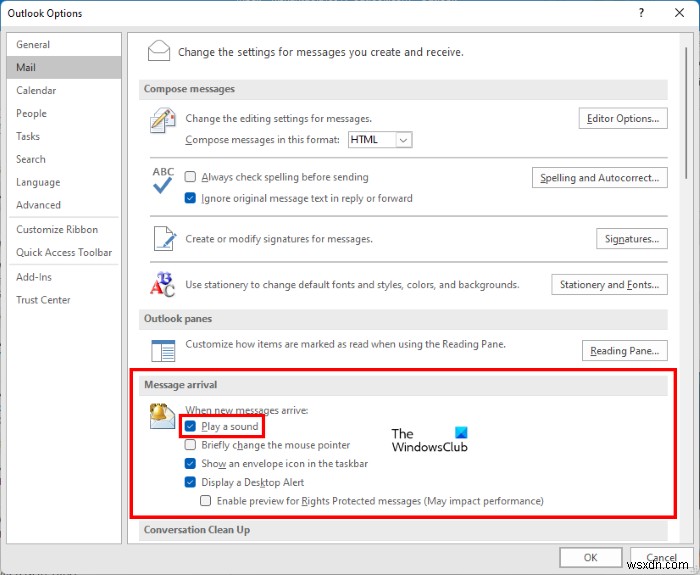Screen dimensions: 700x575
Task: Open the Add-Ins category
Action: pos(64,277)
